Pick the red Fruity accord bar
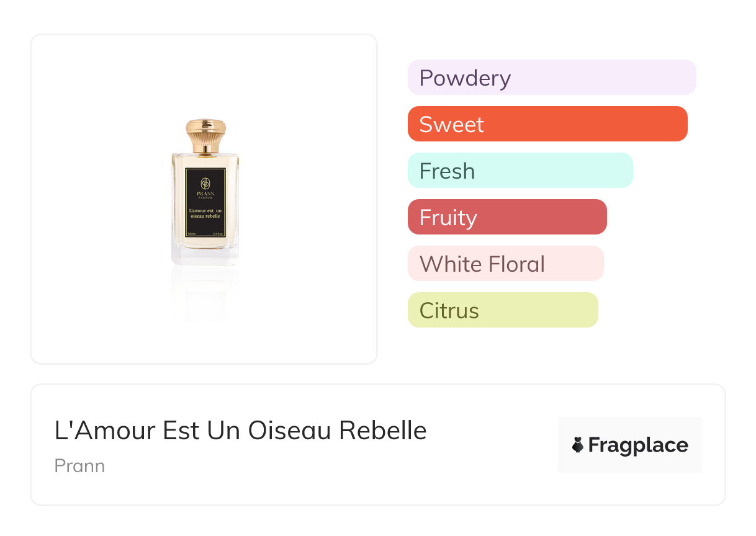 pos(506,217)
